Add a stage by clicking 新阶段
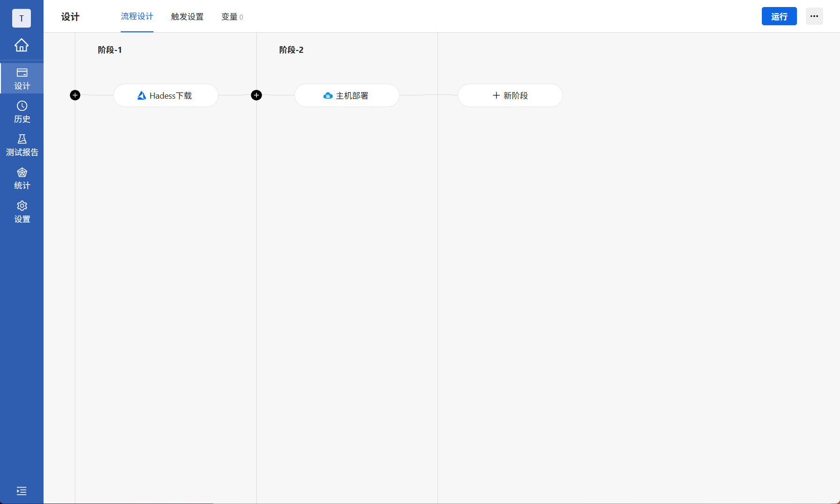This screenshot has width=840, height=504. 510,95
